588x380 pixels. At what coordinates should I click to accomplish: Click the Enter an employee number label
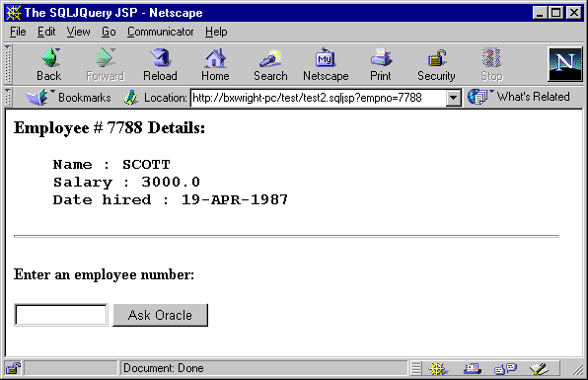click(x=104, y=274)
